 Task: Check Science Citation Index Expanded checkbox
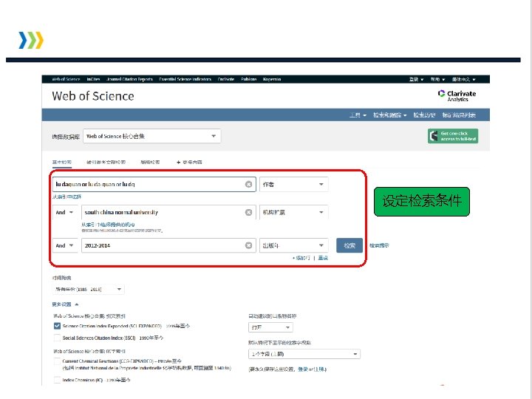[x=57, y=326]
